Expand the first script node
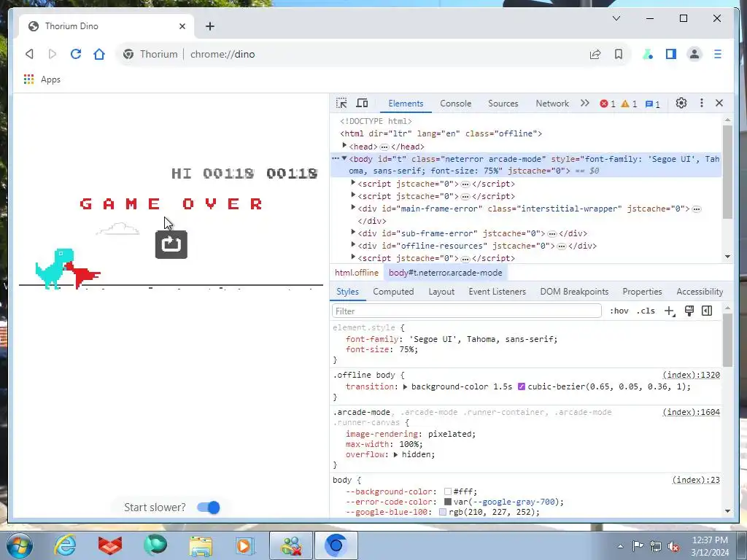The height and width of the screenshot is (560, 747). [353, 183]
